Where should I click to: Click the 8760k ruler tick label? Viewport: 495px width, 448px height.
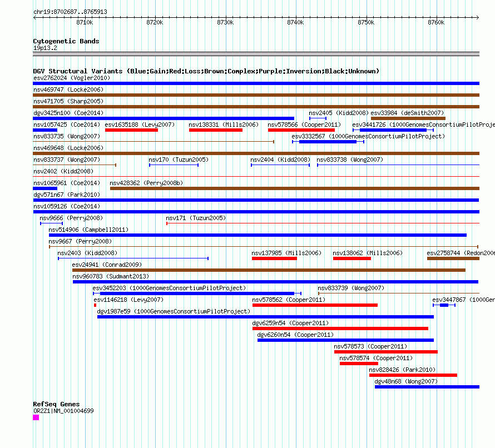[436, 22]
